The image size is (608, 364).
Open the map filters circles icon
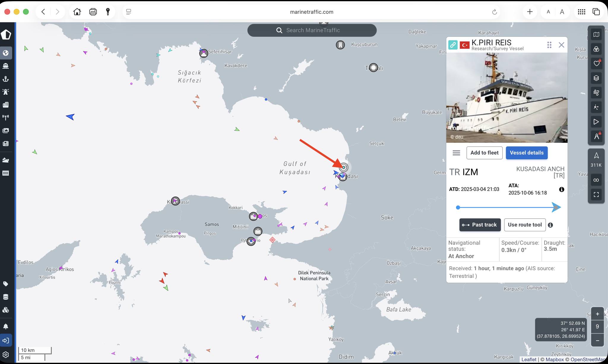coord(596,49)
